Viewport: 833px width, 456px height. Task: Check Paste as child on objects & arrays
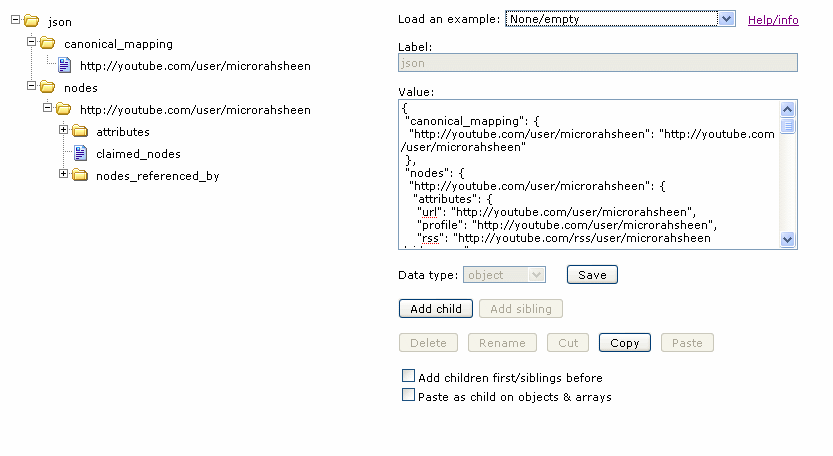(408, 395)
